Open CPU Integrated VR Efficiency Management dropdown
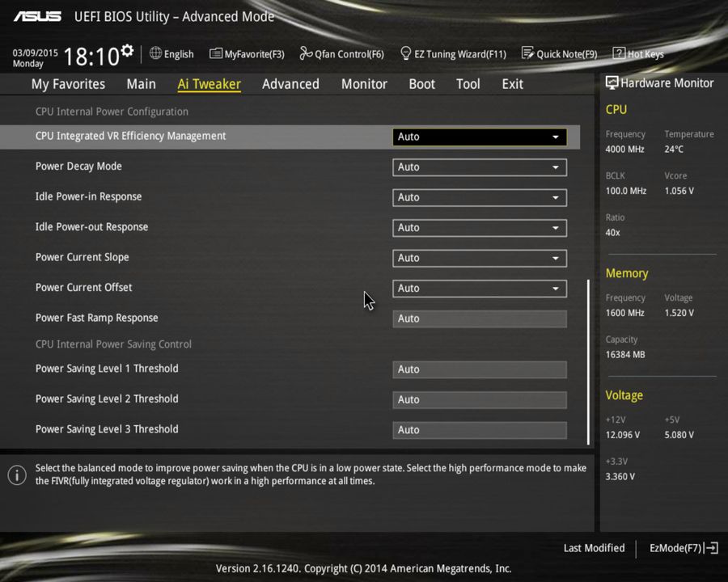Screen dimensions: 728x582 [480, 137]
